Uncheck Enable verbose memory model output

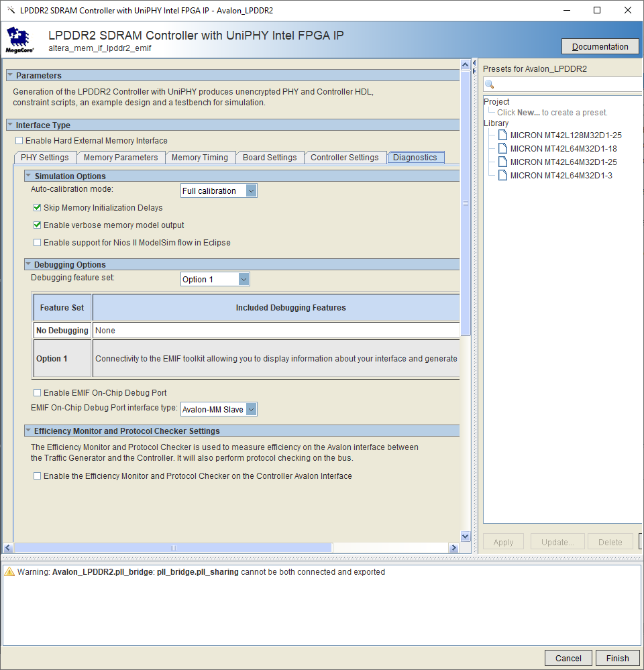[x=37, y=225]
